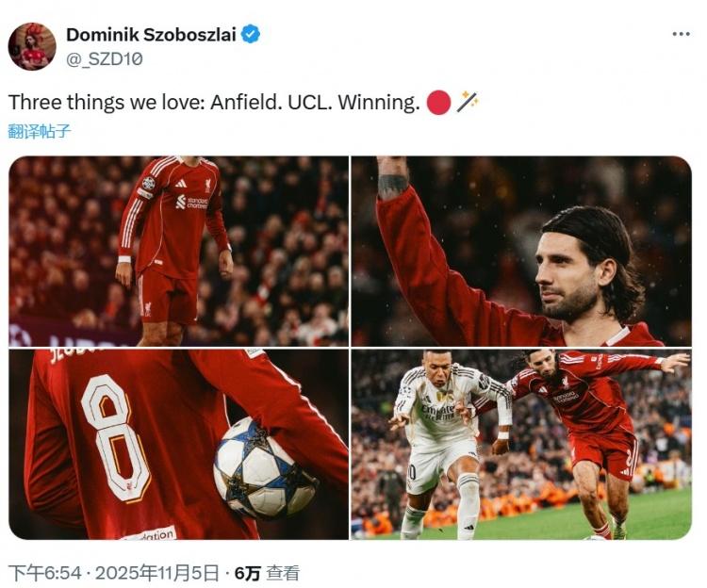
Task: Click the blue verified badge
Action: click(250, 34)
